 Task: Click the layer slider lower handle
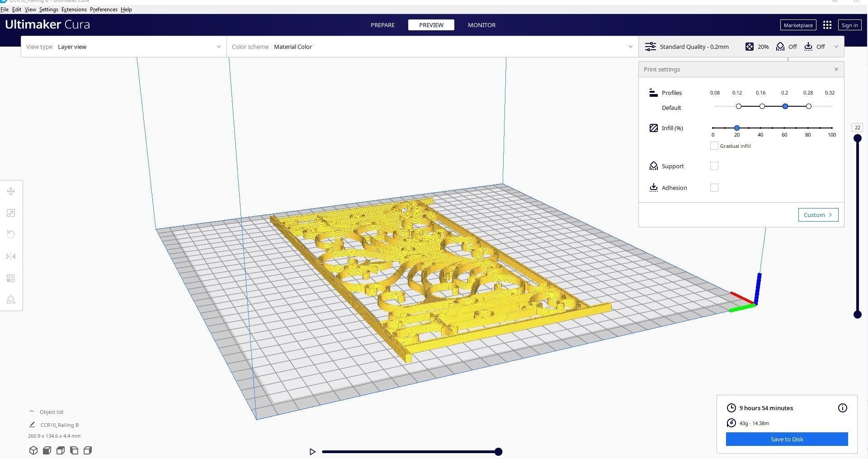pyautogui.click(x=857, y=315)
